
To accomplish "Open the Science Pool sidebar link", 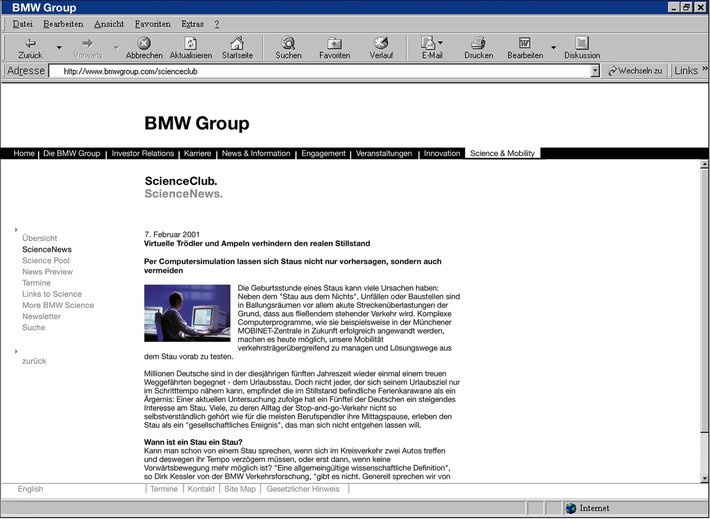I will pyautogui.click(x=46, y=260).
